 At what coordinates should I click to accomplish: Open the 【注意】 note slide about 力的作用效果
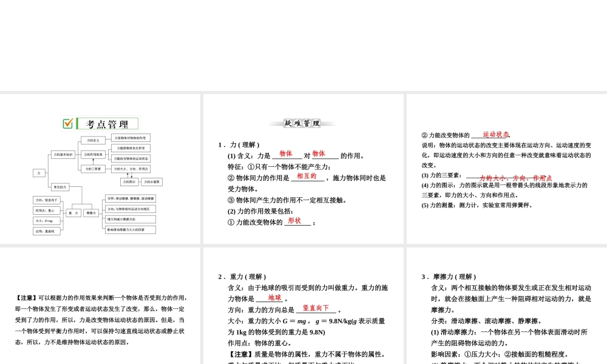click(x=100, y=306)
